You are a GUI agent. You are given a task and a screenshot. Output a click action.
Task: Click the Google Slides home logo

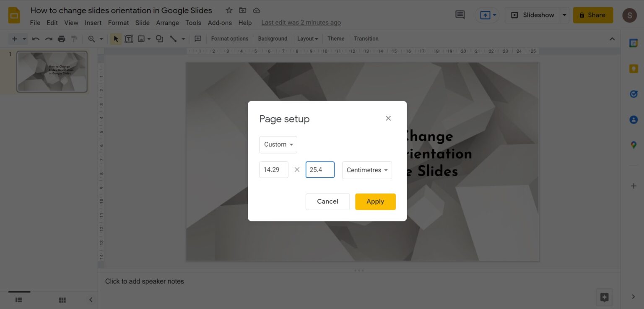(14, 16)
